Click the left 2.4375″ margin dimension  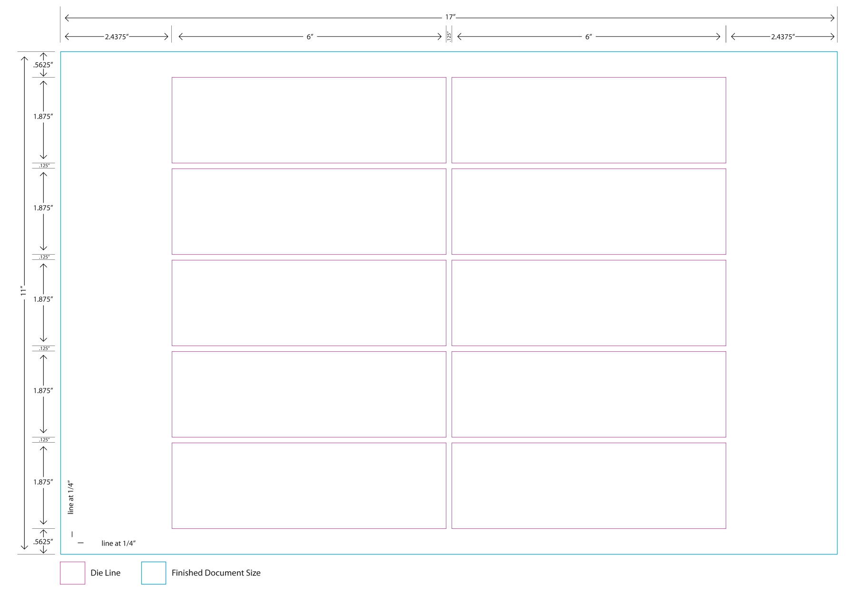tap(117, 37)
